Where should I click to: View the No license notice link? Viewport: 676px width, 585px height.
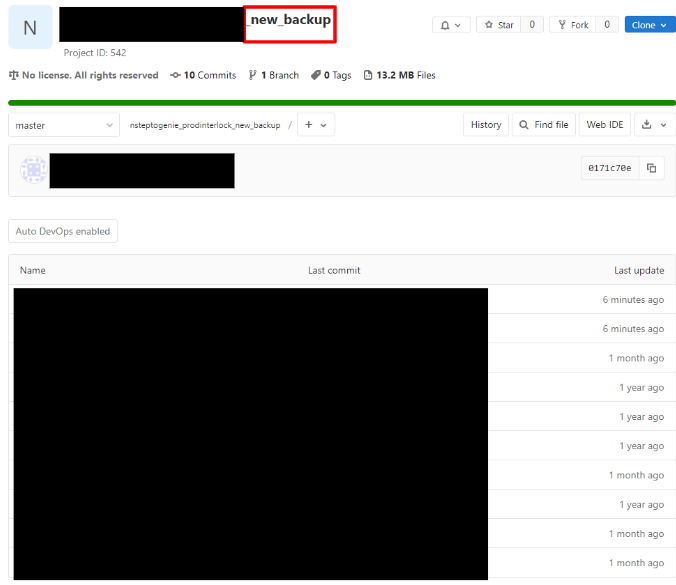84,75
